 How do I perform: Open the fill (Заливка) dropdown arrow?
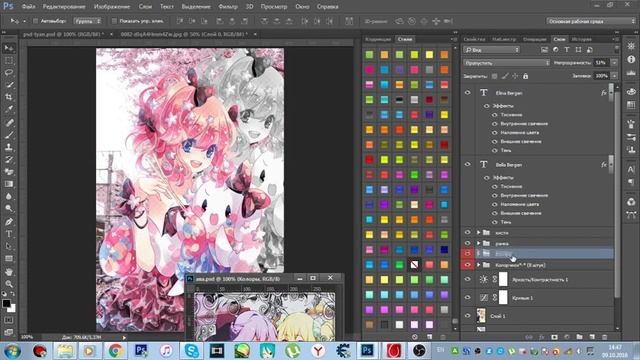614,76
